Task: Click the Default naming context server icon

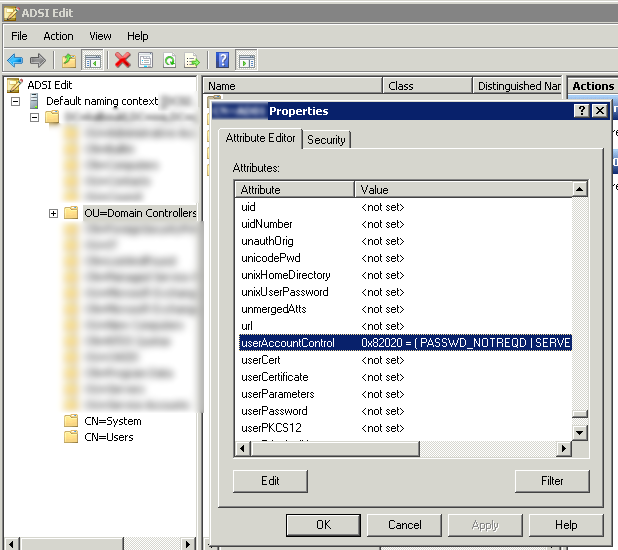Action: pyautogui.click(x=34, y=101)
